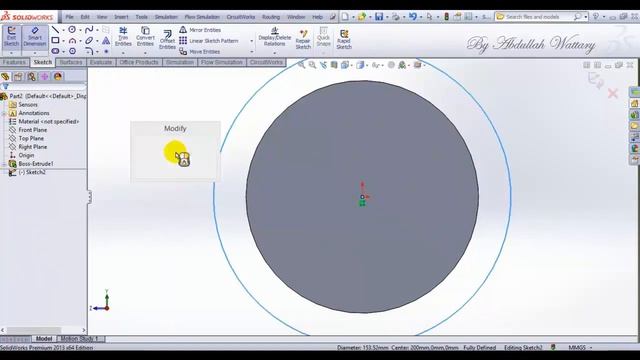This screenshot has height=360, width=640.
Task: Open the Line tool dropdown arrow
Action: pos(63,30)
